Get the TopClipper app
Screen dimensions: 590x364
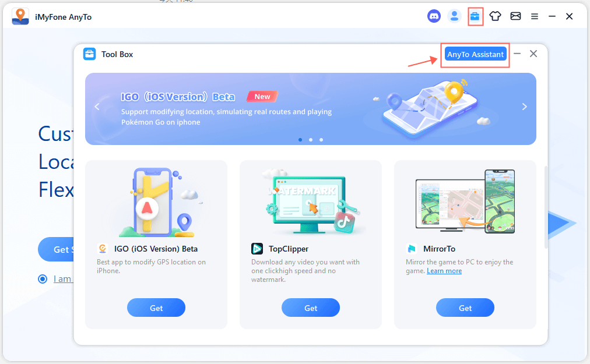[311, 308]
